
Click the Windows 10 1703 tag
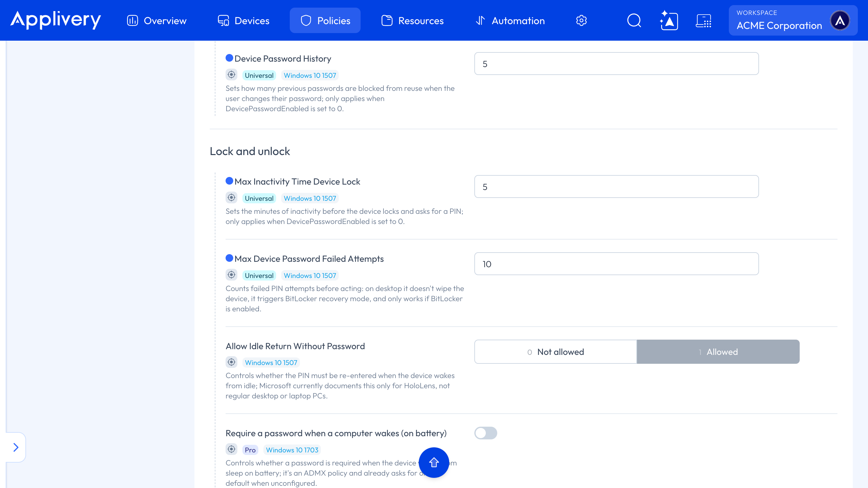[x=292, y=450]
